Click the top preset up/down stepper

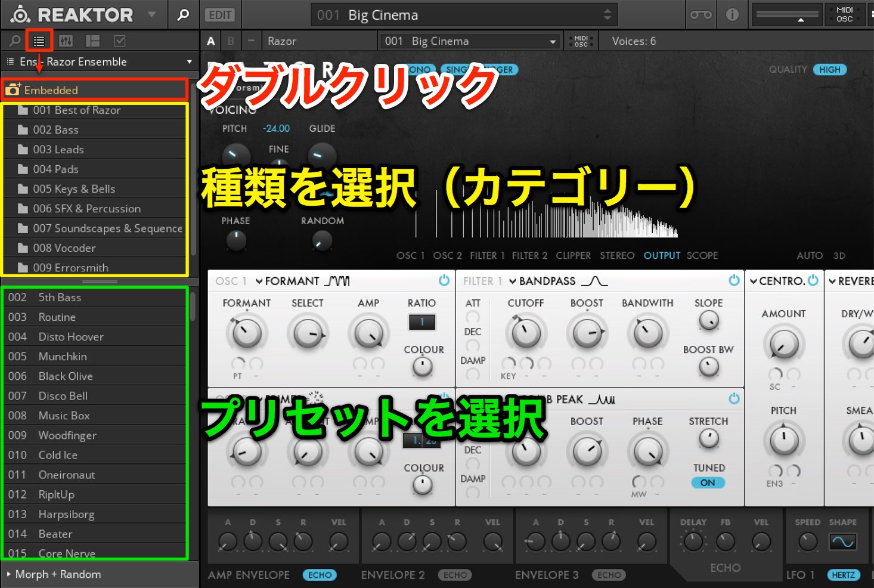607,14
